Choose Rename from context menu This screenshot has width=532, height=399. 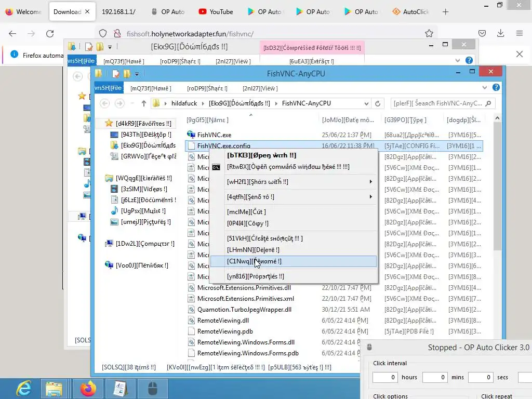point(294,261)
